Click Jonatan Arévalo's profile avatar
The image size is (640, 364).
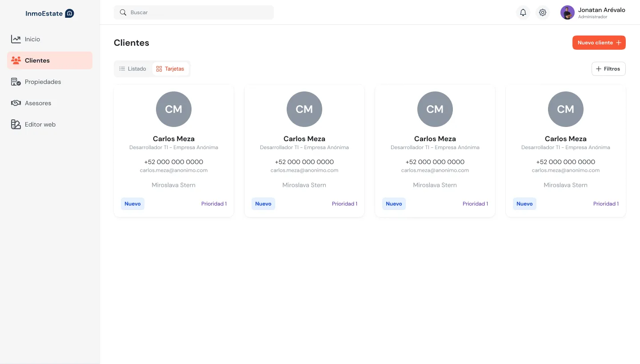click(568, 12)
